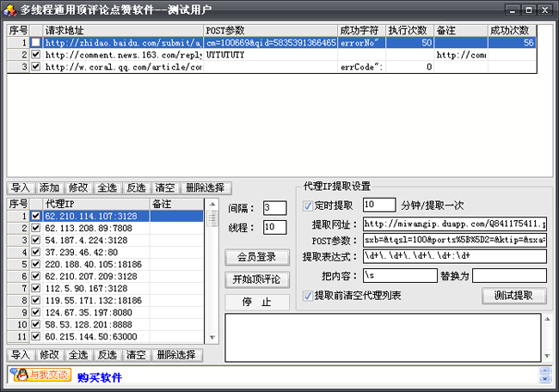Viewport: 559px width, 392px height.
Task: Click the proxy list 删除选择 button at the bottom
Action: click(x=177, y=355)
